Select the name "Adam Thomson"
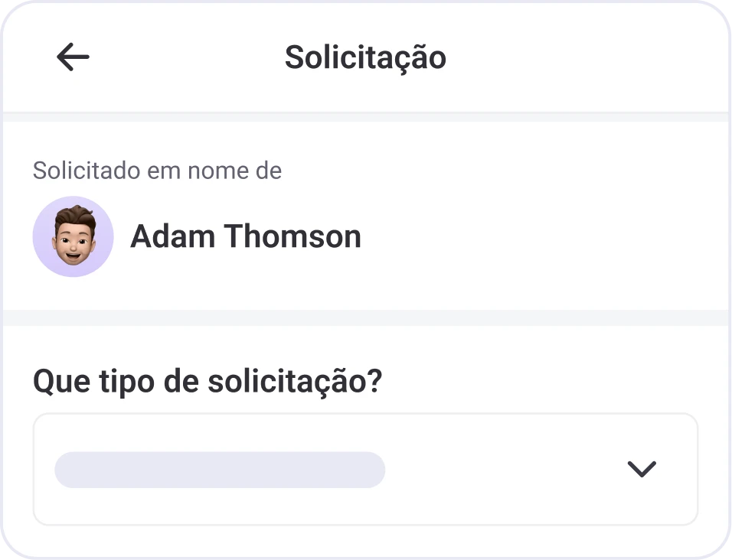Image resolution: width=732 pixels, height=560 pixels. pyautogui.click(x=245, y=236)
